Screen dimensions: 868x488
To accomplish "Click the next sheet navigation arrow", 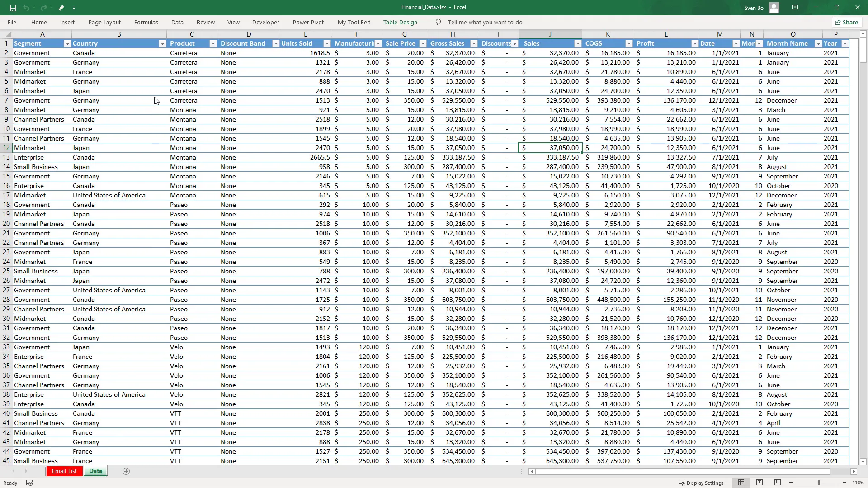I will pyautogui.click(x=26, y=471).
